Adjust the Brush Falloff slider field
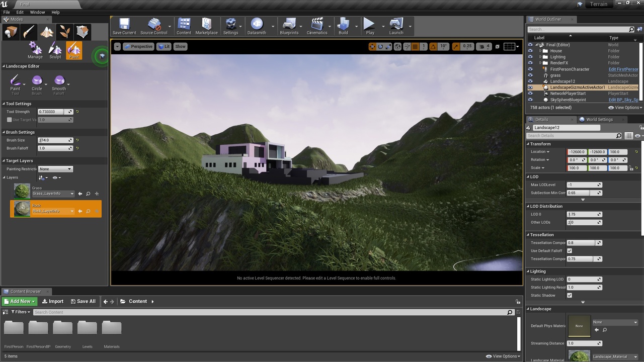644x362 pixels. tap(55, 148)
